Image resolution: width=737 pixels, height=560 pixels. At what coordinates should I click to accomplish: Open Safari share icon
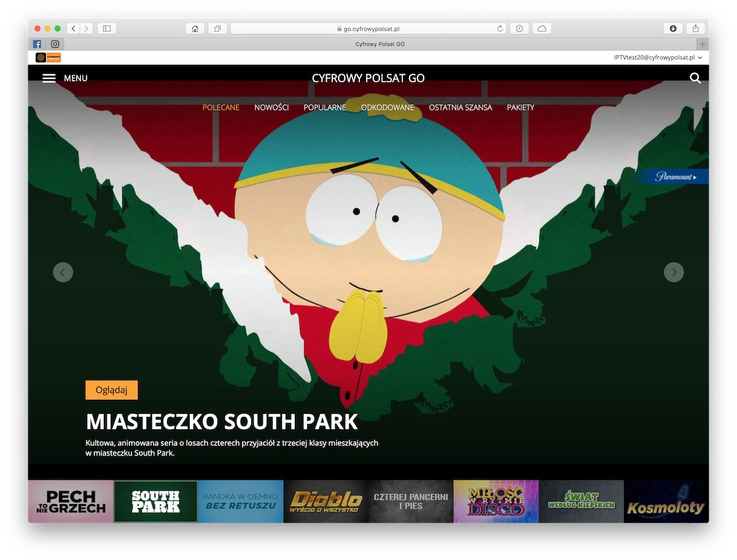pos(695,28)
